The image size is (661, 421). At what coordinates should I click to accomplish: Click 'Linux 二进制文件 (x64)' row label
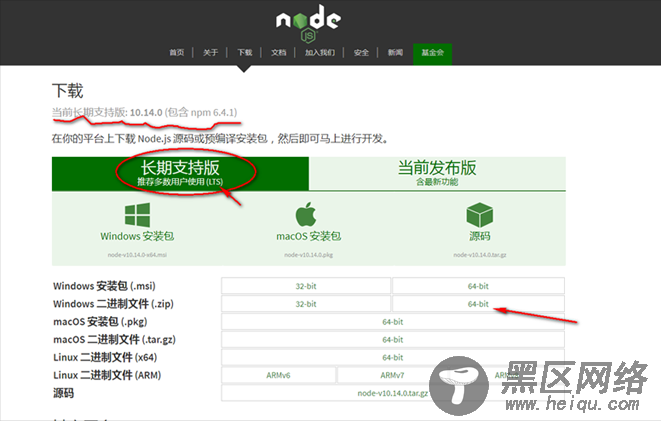tap(105, 357)
